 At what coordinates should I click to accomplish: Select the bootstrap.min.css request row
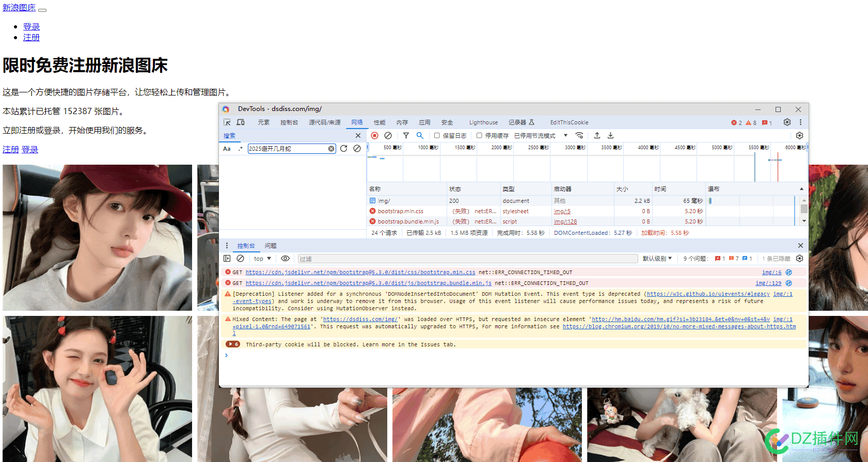pyautogui.click(x=582, y=211)
